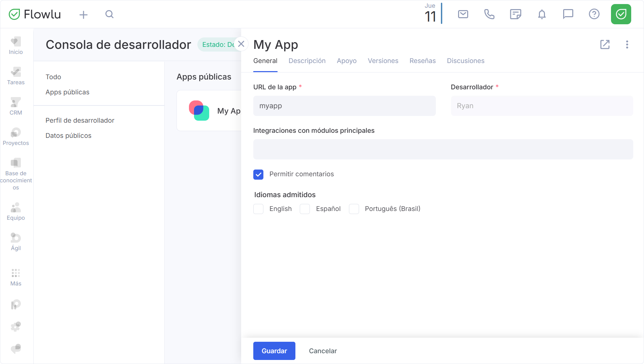The height and width of the screenshot is (364, 644).
Task: Switch to Discusiones tab
Action: coord(465,61)
